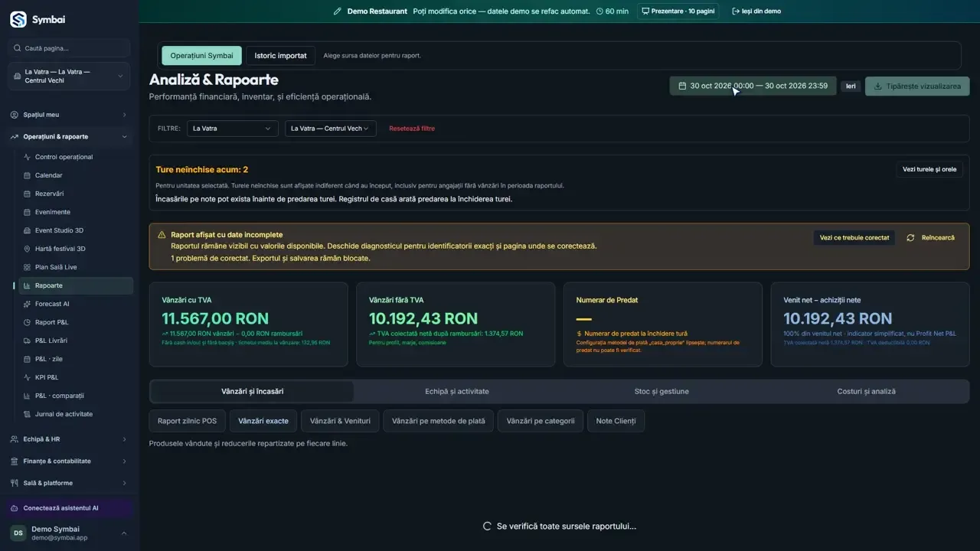The image size is (980, 551).
Task: Select the Forecast AI sidebar item
Action: [74, 304]
